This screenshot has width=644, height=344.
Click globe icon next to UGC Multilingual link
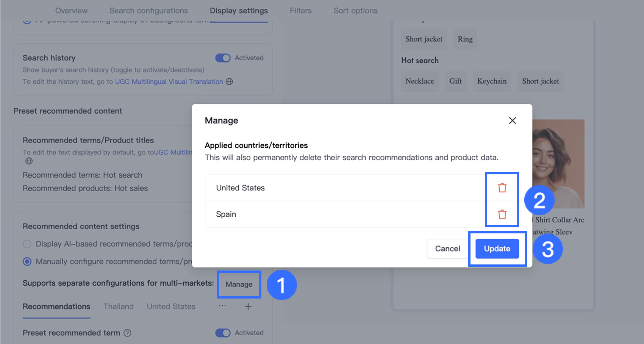[x=229, y=81]
